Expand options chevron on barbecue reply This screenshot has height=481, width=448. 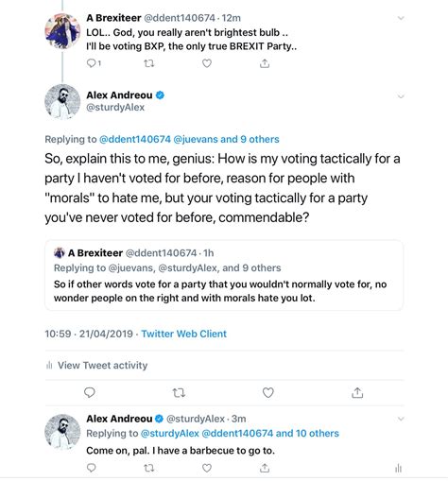401,419
